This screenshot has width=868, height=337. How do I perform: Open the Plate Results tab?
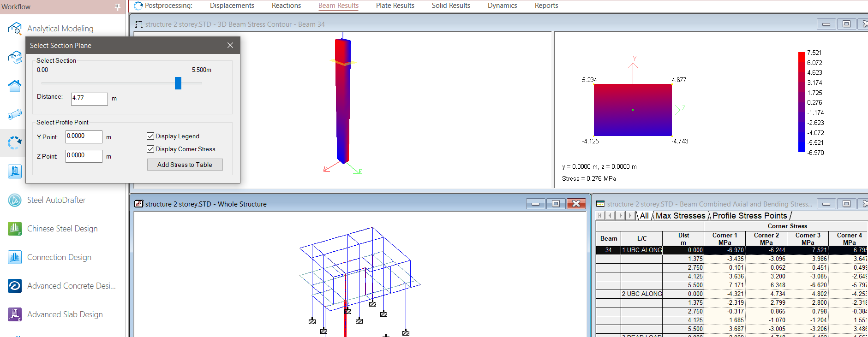395,6
